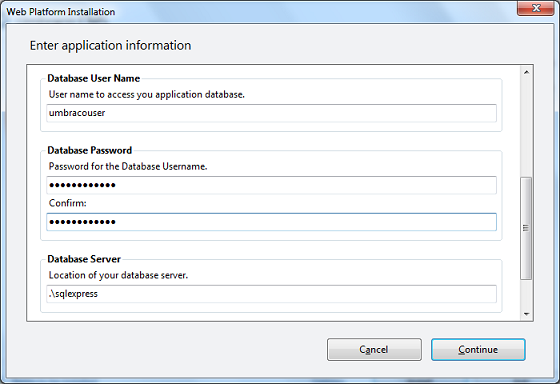The height and width of the screenshot is (384, 560).
Task: Click the 'Confirm:' label
Action: (x=68, y=203)
